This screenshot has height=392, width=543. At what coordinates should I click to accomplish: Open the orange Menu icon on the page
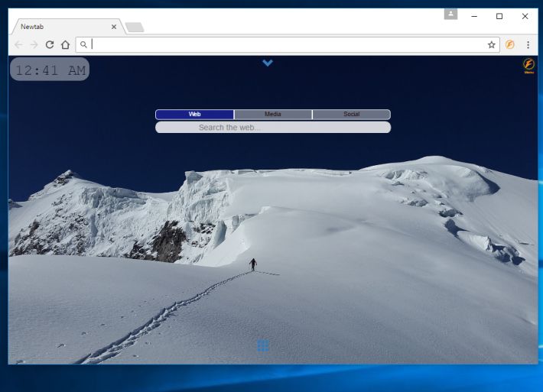[528, 66]
